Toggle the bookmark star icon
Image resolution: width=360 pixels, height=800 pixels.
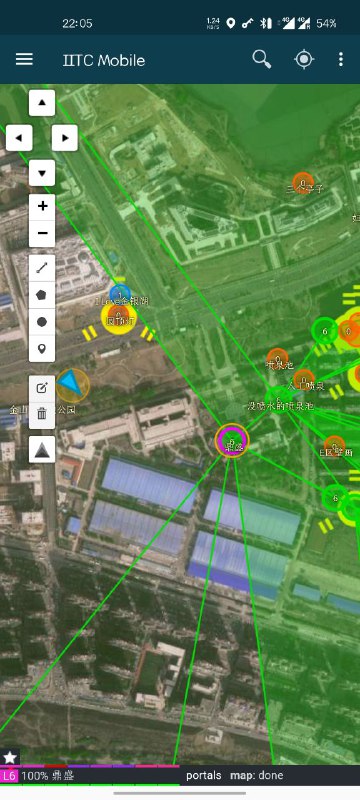(x=10, y=757)
